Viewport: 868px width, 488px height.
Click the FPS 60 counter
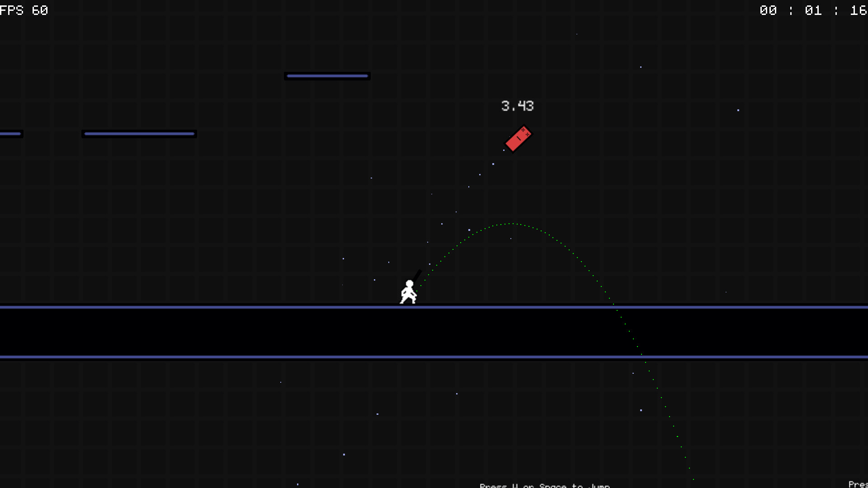tap(24, 10)
